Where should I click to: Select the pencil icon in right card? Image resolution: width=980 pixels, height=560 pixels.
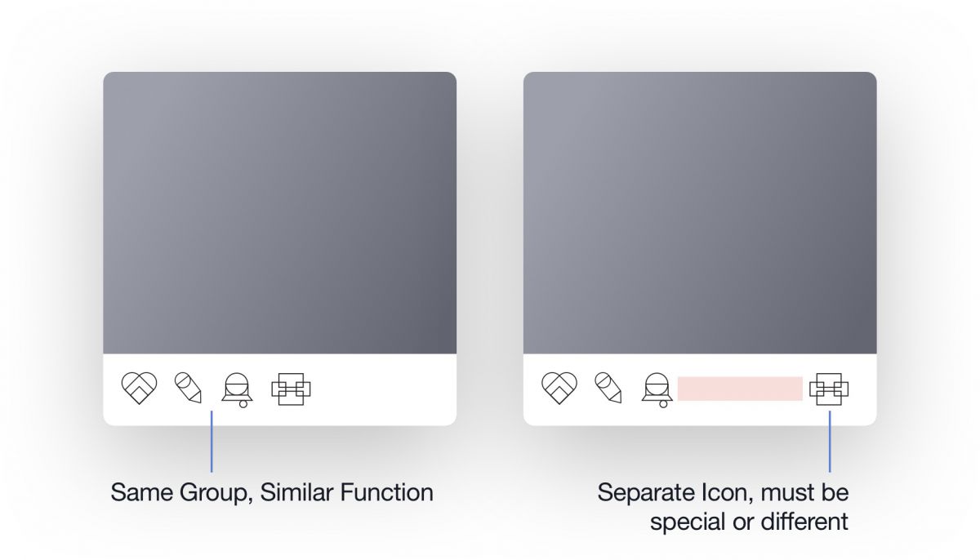(608, 388)
